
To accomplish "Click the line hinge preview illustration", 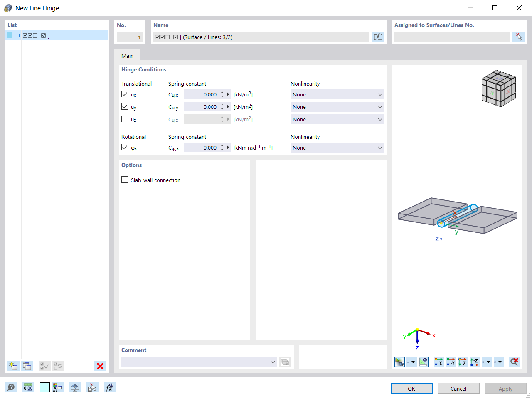I will tap(458, 220).
